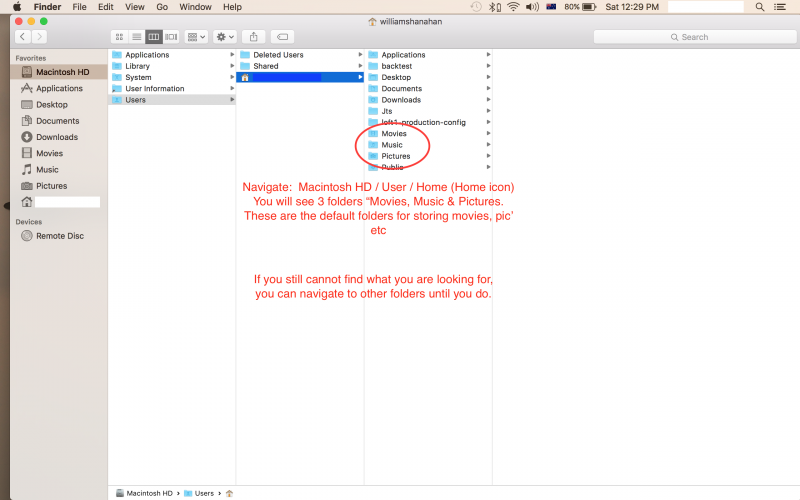The width and height of the screenshot is (800, 500).
Task: Open the File menu
Action: 79,7
